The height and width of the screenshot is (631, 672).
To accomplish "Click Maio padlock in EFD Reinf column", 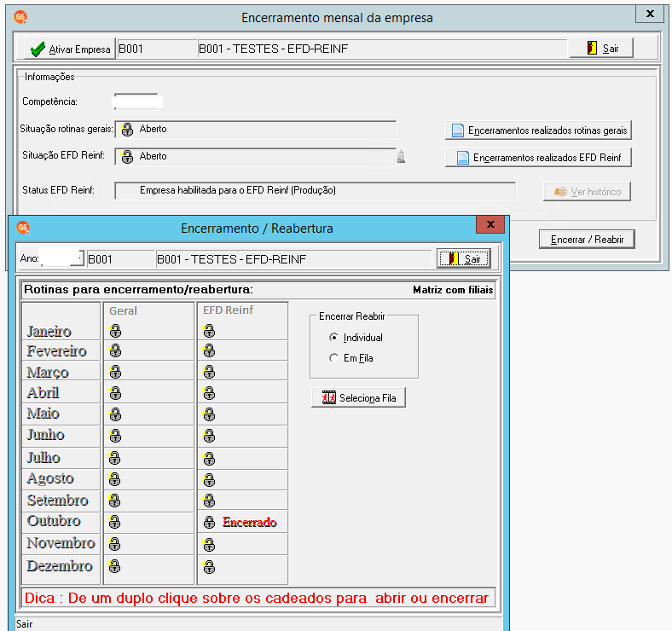I will click(209, 414).
